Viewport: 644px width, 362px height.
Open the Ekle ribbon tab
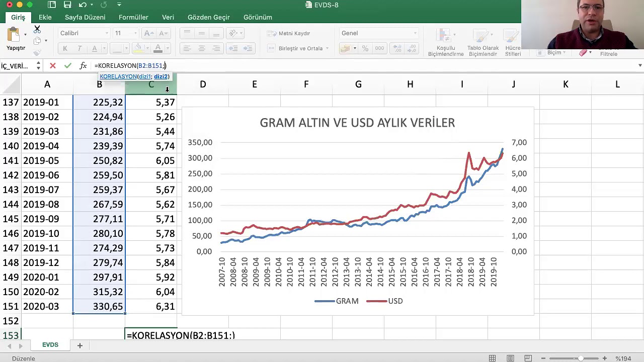click(45, 17)
